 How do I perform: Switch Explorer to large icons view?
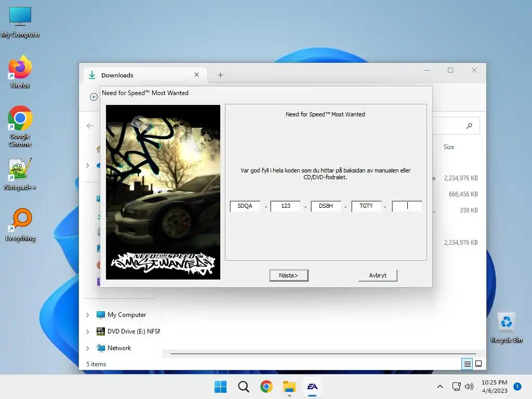[x=478, y=364]
